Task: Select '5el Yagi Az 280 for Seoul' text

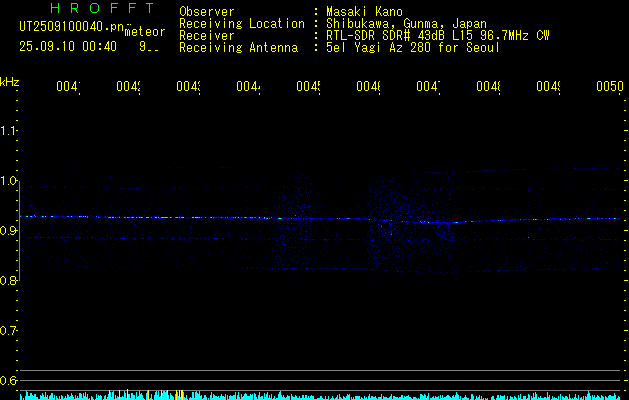Action: click(413, 48)
